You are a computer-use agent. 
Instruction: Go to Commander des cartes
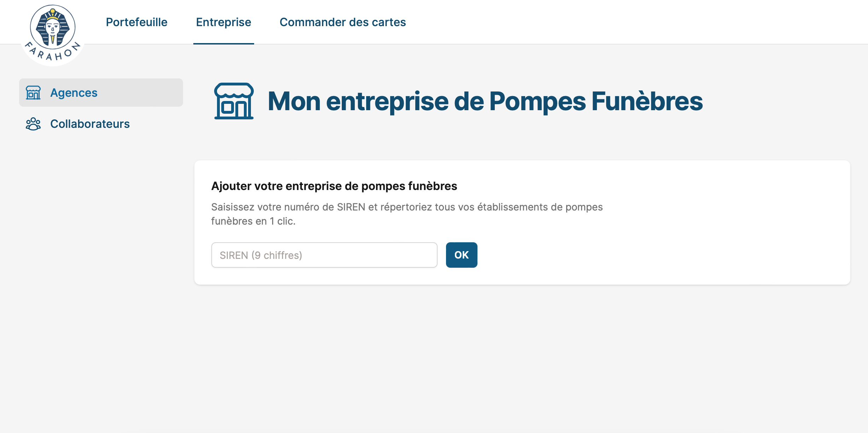coord(342,22)
